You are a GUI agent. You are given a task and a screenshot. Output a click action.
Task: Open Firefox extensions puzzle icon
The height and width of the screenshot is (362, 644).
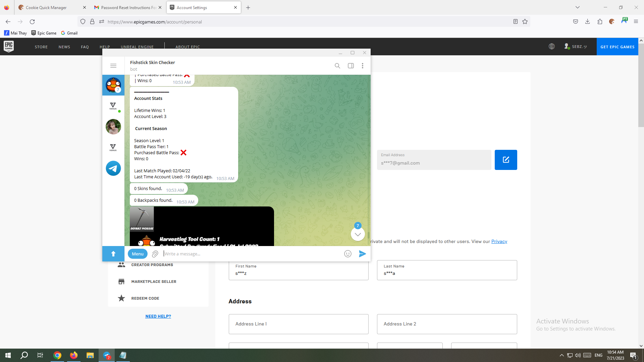pos(600,21)
